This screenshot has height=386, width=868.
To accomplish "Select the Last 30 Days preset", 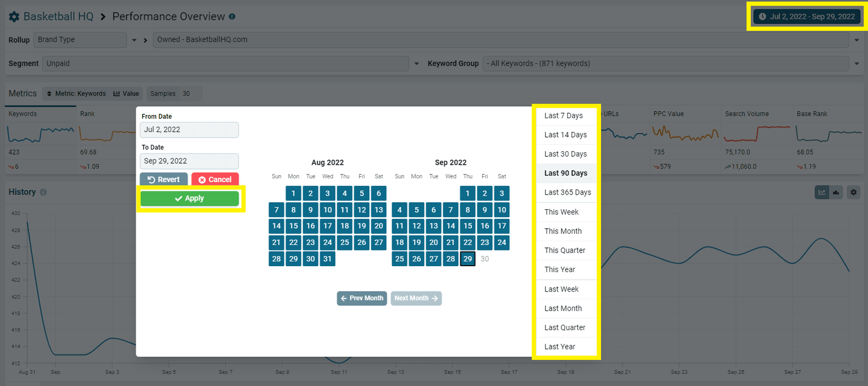I will click(566, 154).
